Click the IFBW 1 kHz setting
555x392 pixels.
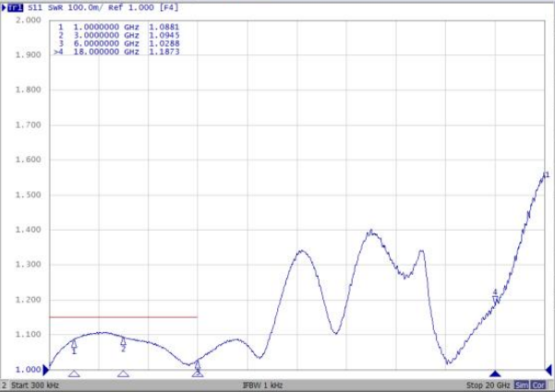coord(262,385)
